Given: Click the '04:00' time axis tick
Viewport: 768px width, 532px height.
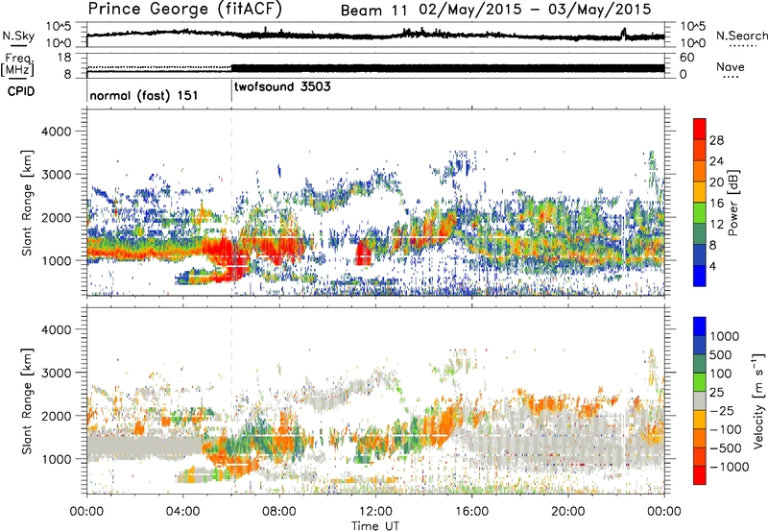Looking at the screenshot, I should point(182,512).
